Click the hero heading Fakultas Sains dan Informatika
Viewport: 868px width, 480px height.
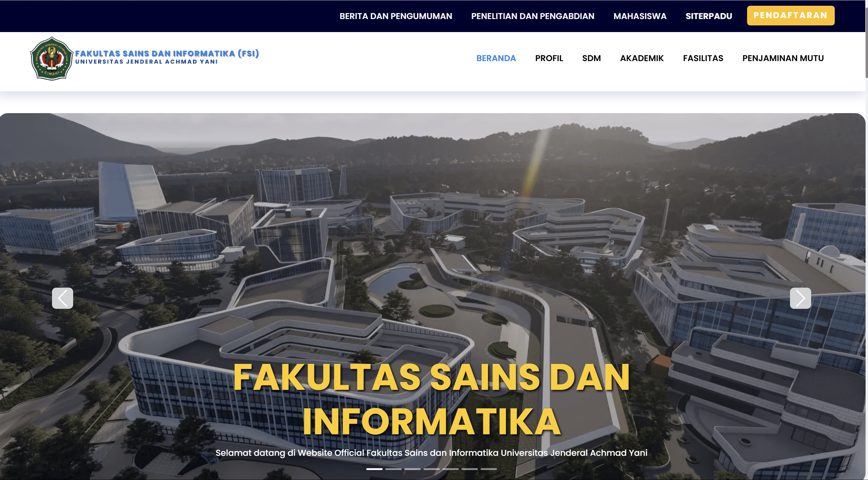[431, 400]
